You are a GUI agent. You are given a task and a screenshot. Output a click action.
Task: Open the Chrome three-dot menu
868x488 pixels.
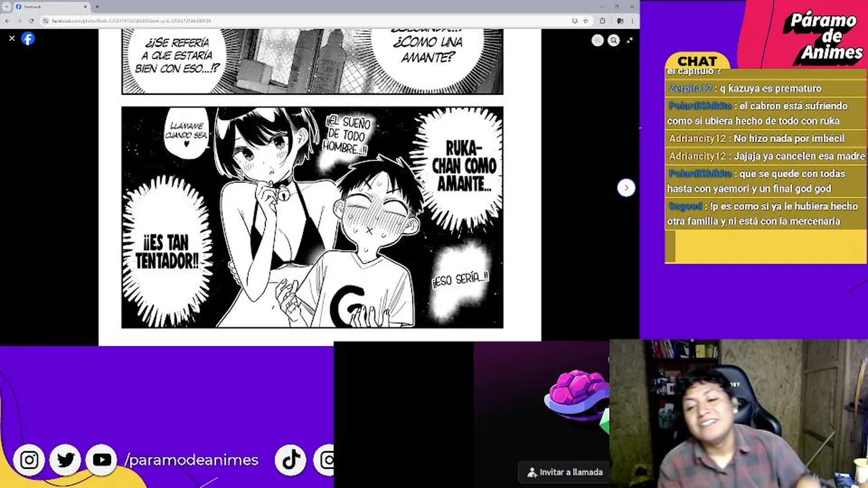pyautogui.click(x=632, y=21)
